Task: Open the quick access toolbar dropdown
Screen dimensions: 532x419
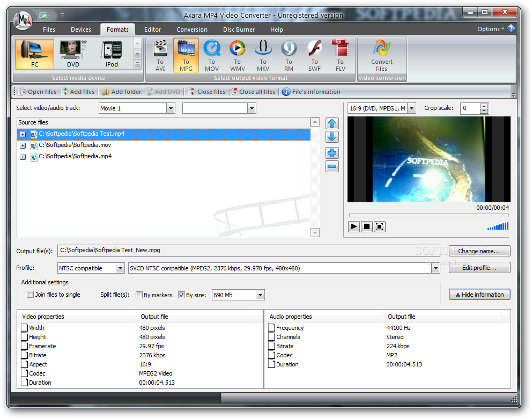Action: click(x=62, y=15)
